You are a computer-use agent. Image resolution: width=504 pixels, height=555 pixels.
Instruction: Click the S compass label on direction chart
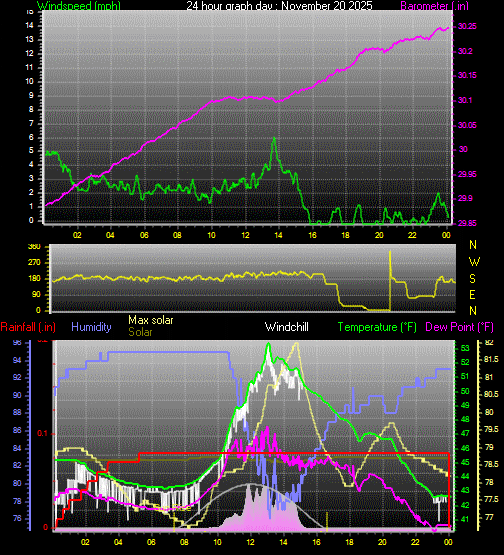472,279
